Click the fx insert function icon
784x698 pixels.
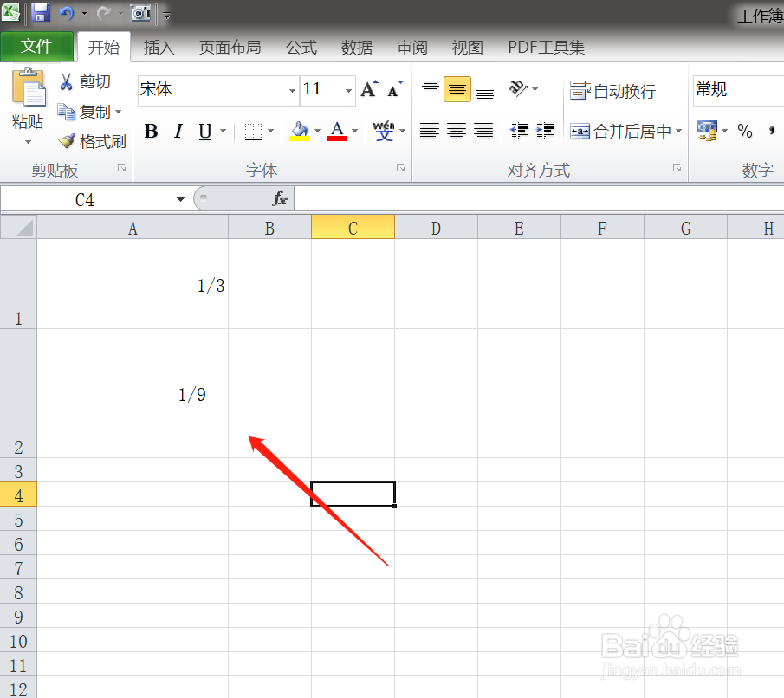pyautogui.click(x=280, y=199)
